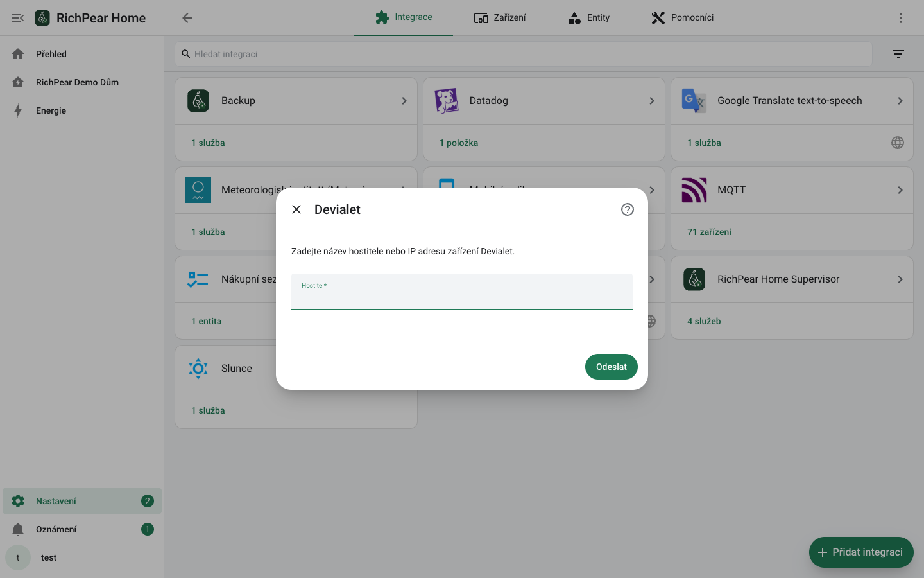Focus the Hostitel input field
The height and width of the screenshot is (578, 924).
point(462,292)
